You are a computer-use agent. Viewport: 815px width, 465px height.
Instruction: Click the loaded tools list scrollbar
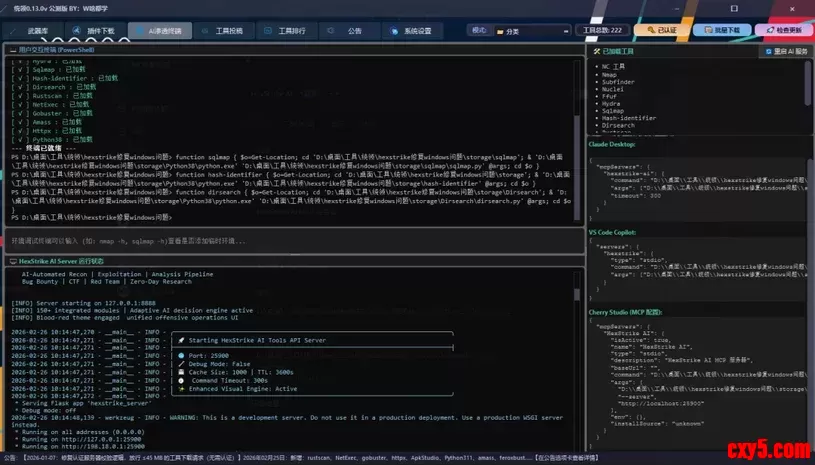coord(808,85)
